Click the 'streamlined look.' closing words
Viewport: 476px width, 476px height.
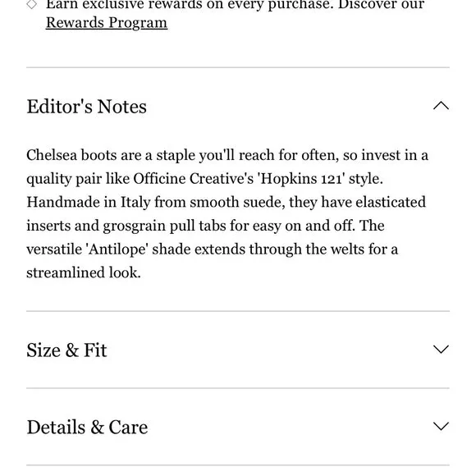click(x=84, y=272)
